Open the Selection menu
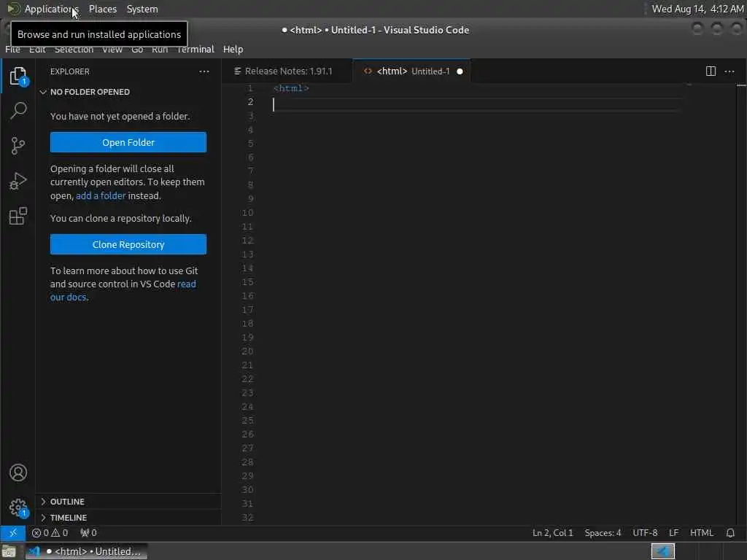747x560 pixels. [x=74, y=50]
